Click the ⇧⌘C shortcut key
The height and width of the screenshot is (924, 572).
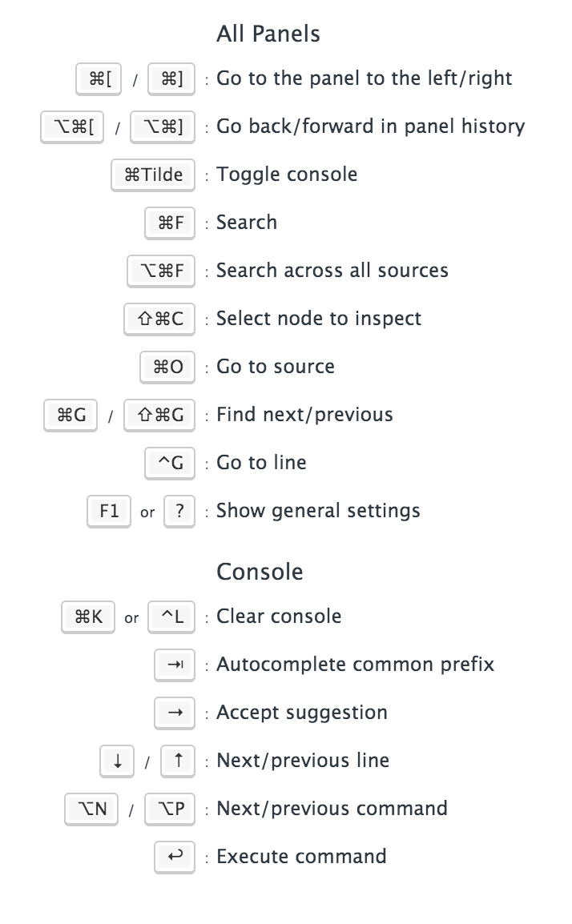click(x=160, y=319)
